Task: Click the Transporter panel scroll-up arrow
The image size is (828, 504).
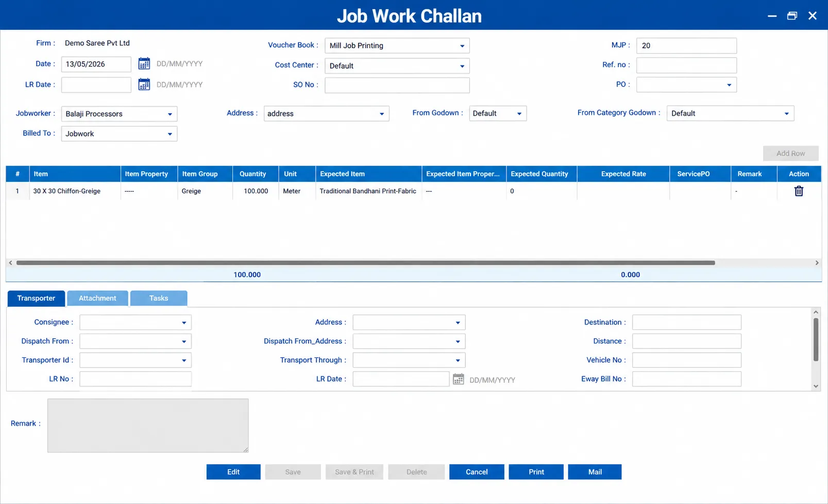Action: tap(816, 312)
